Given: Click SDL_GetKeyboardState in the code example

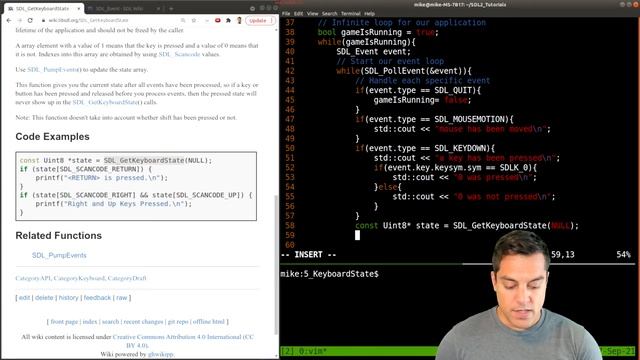Looking at the screenshot, I should pos(144,160).
